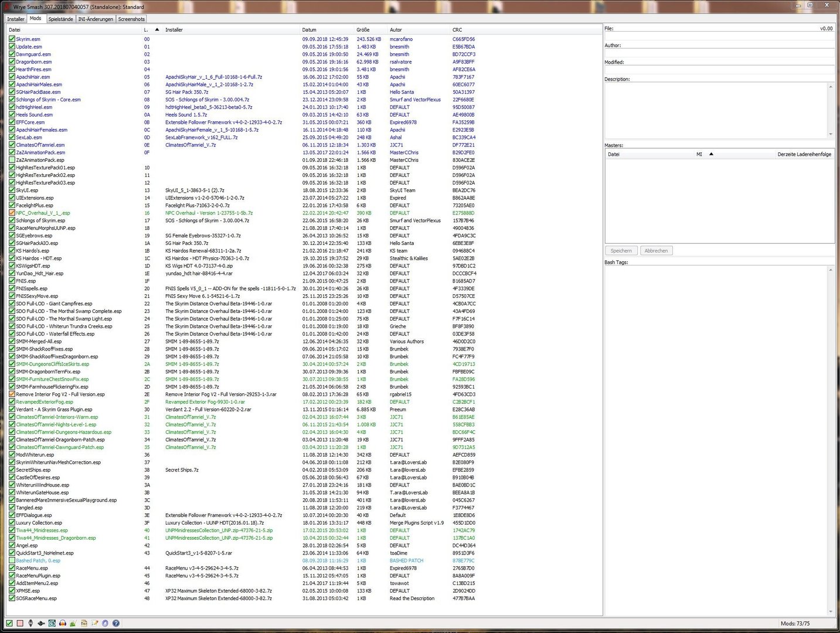Image resolution: width=840 pixels, height=633 pixels.
Task: Click inside the Description text box
Action: point(716,110)
